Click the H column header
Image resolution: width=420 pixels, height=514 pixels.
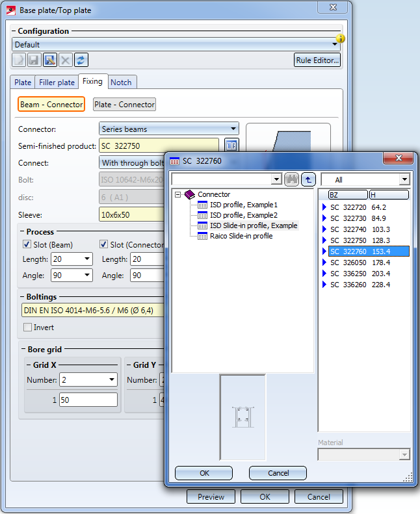click(x=389, y=195)
